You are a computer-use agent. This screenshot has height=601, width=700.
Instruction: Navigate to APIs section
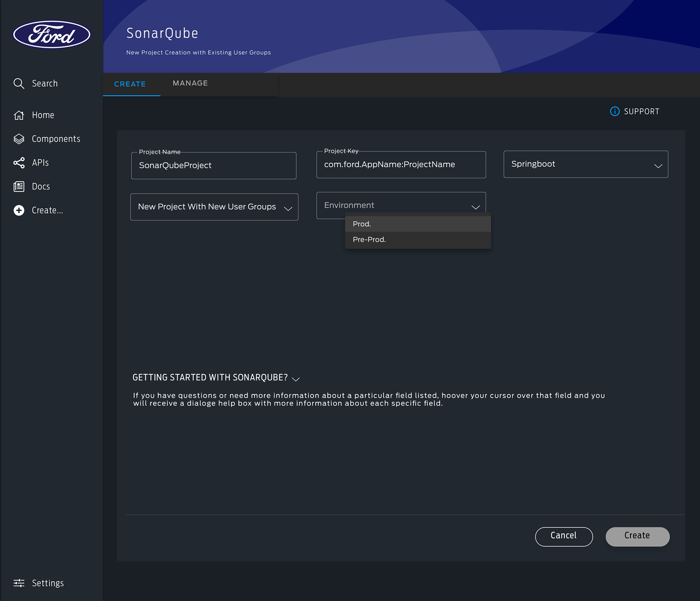[x=31, y=163]
